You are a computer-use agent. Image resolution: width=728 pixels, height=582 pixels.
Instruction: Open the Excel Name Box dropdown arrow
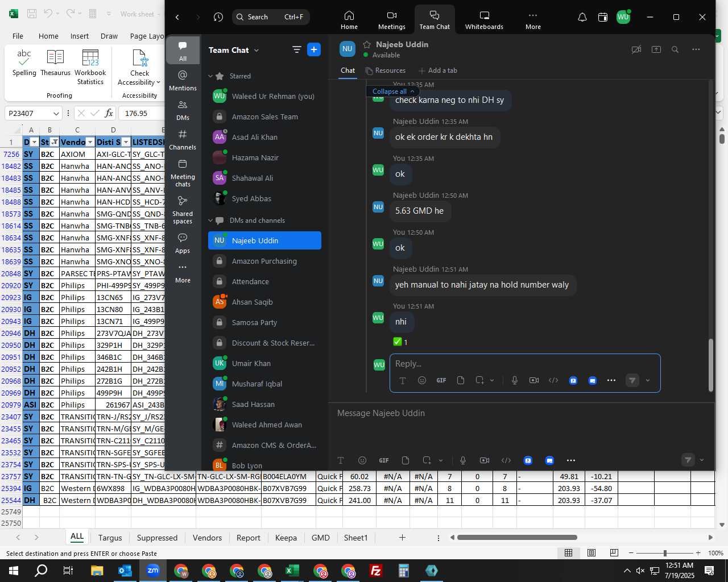(56, 113)
